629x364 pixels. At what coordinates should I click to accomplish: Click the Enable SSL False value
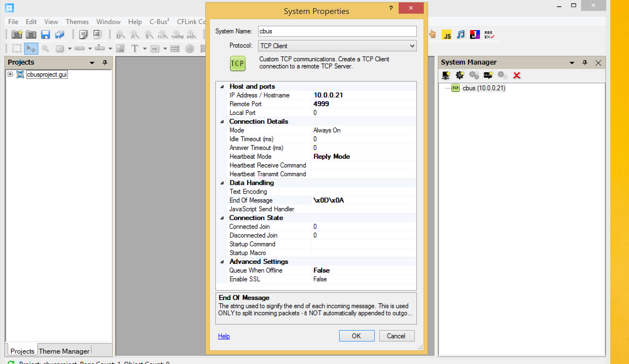(x=320, y=279)
